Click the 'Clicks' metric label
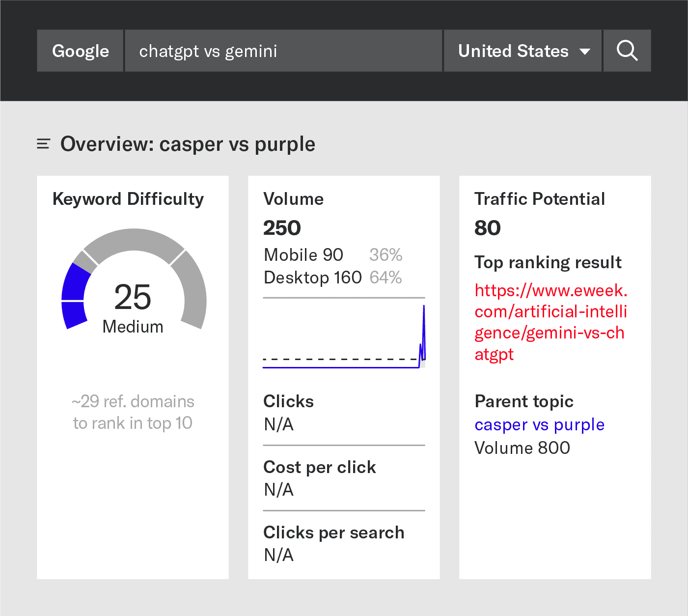This screenshot has height=616, width=688. [x=288, y=401]
